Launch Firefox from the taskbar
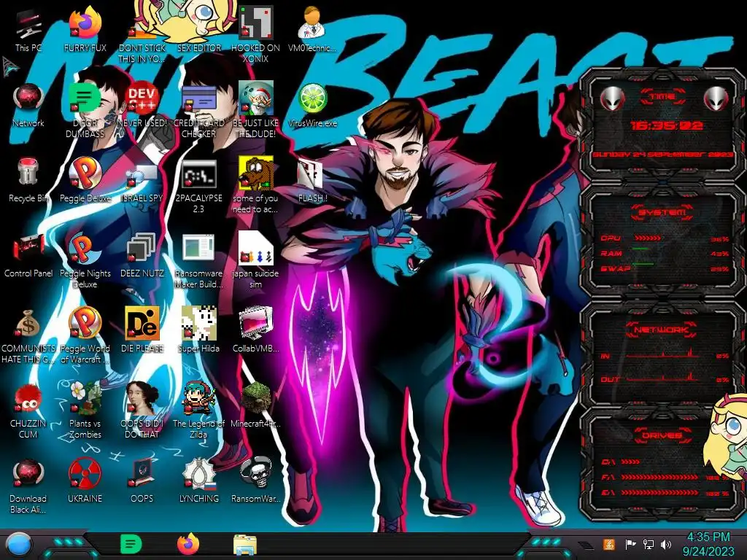 click(188, 544)
